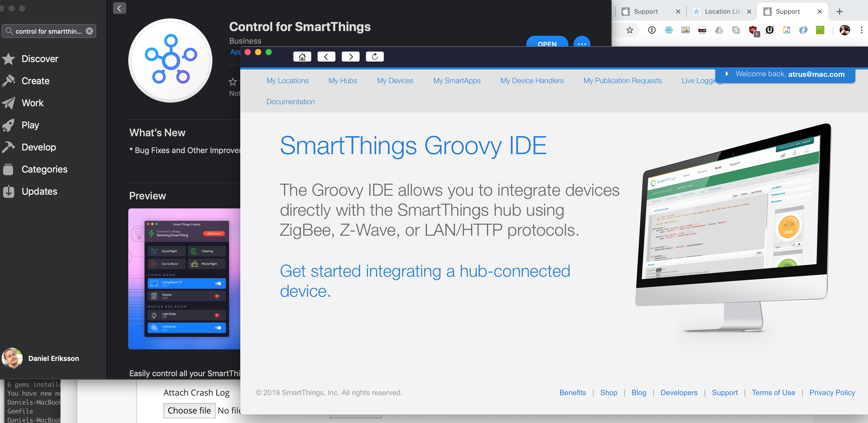Click the OPEN button for Control for SmartThings

click(547, 43)
